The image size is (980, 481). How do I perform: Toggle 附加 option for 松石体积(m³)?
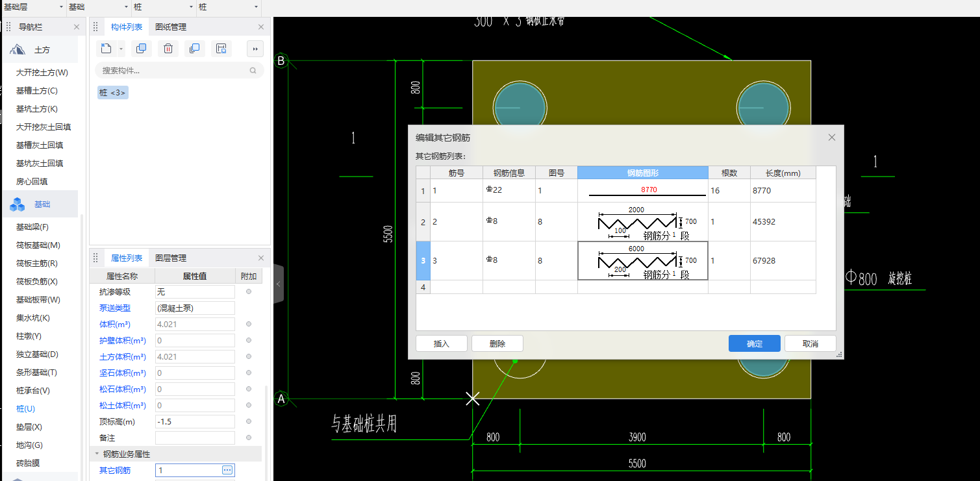pos(249,389)
